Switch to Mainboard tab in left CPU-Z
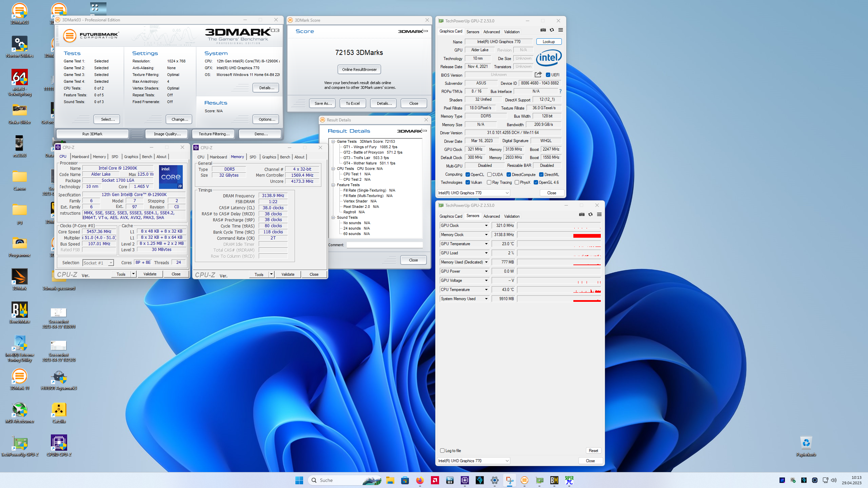Viewport: 868px width, 488px height. [80, 157]
